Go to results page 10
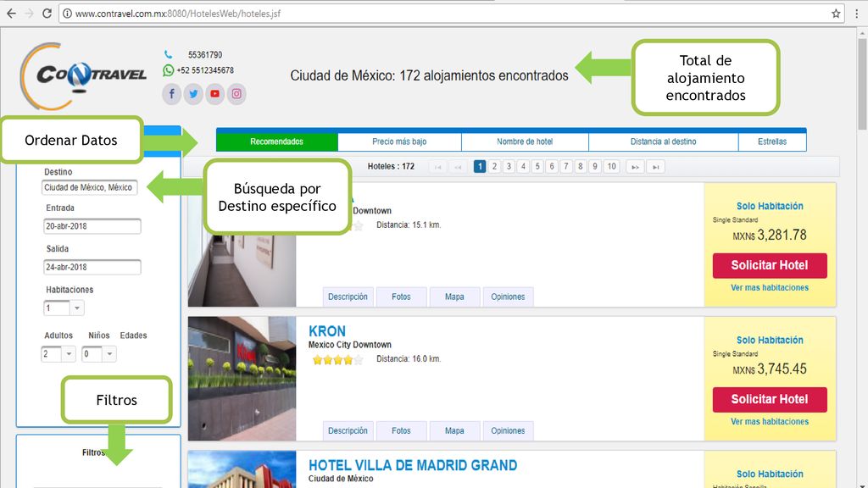The width and height of the screenshot is (868, 488). point(611,167)
